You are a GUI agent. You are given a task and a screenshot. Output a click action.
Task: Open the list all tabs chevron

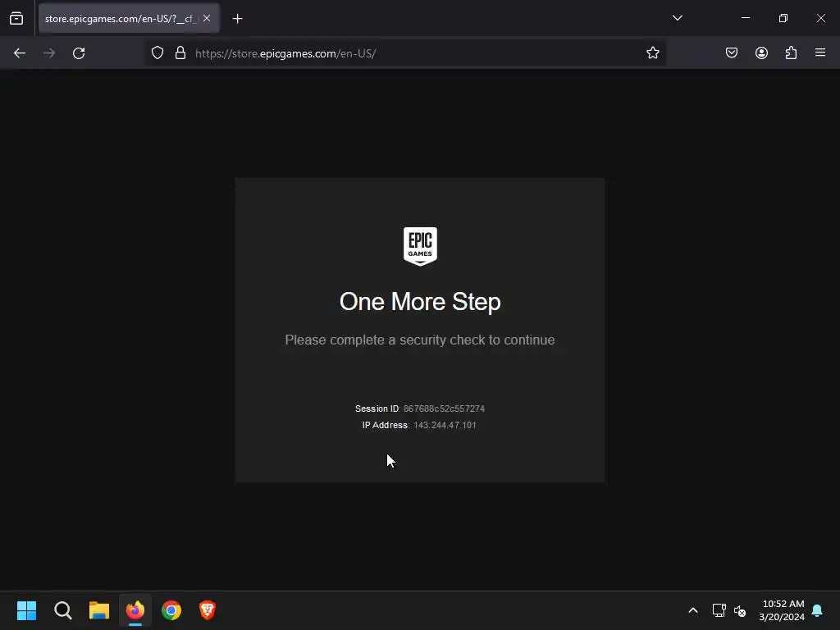(x=677, y=18)
